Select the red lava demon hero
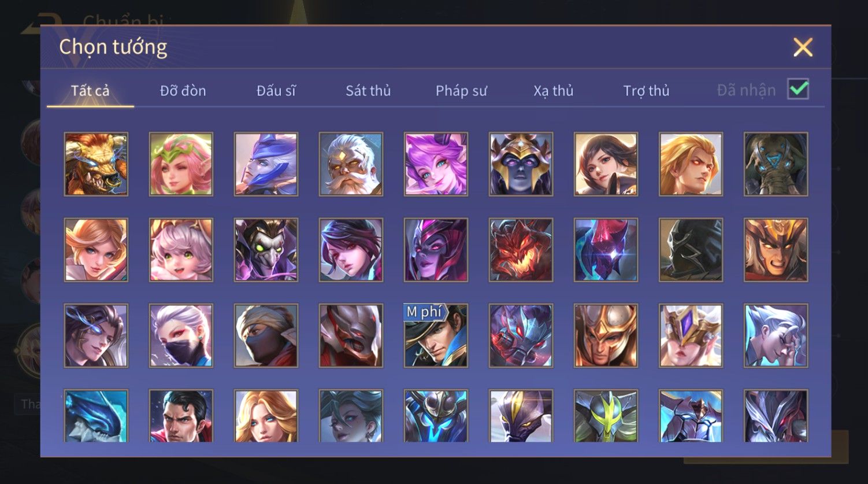The width and height of the screenshot is (868, 484). [x=521, y=250]
